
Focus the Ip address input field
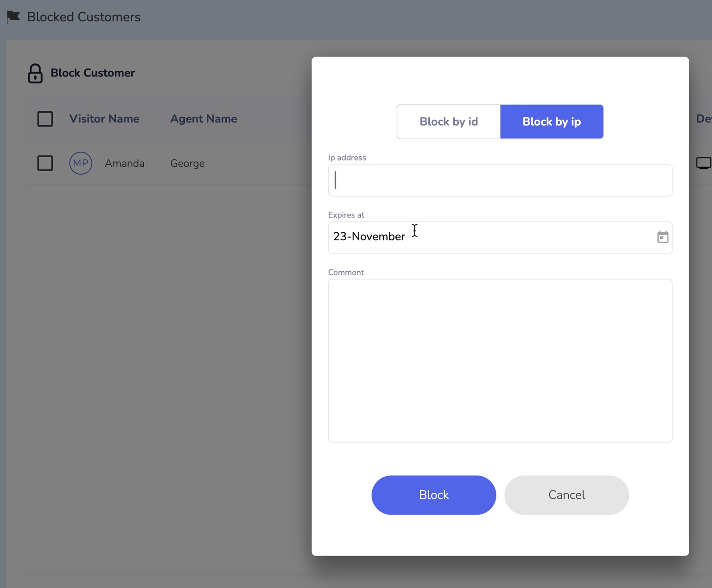point(500,180)
